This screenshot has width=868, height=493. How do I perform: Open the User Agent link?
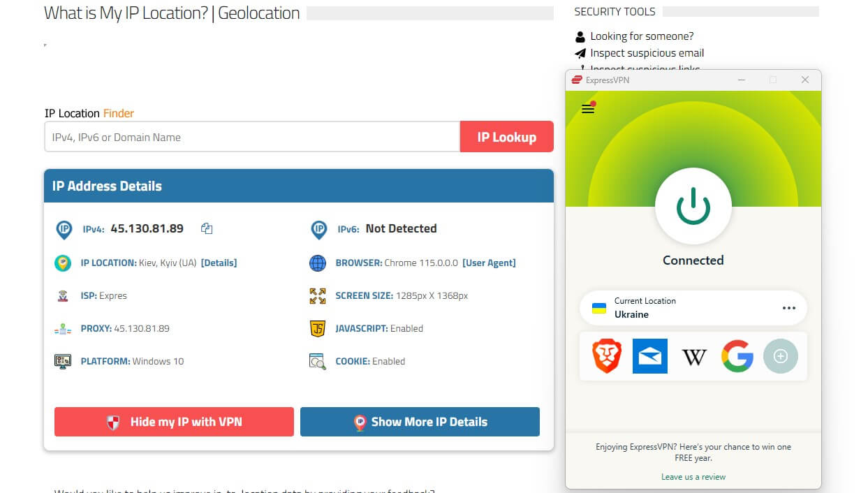click(489, 263)
